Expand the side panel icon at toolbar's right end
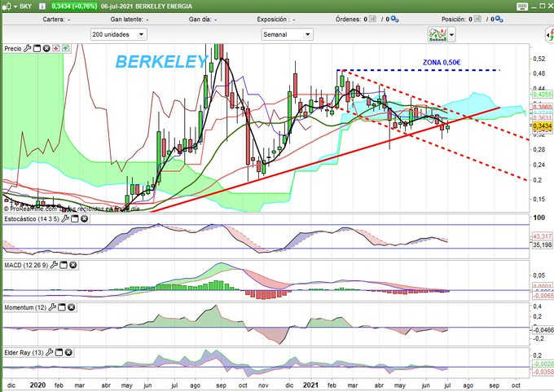Viewport: 554px width, 392px height. (550, 35)
